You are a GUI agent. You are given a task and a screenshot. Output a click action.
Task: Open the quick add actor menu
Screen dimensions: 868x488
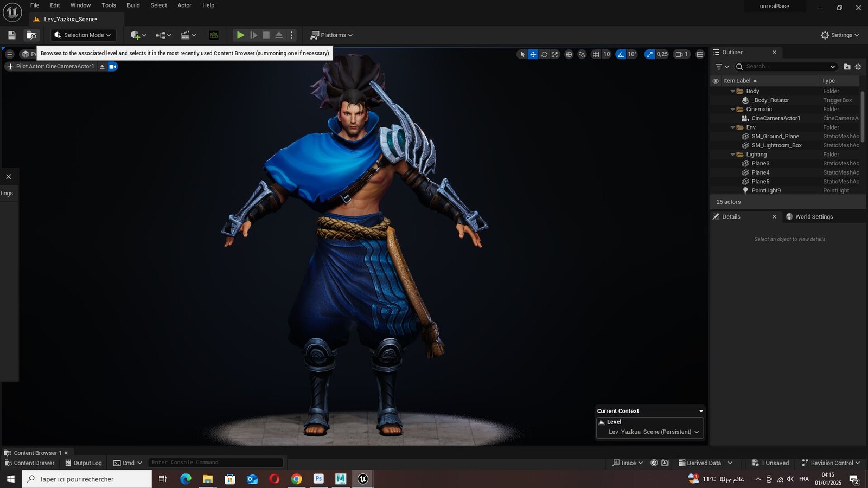[x=138, y=35]
